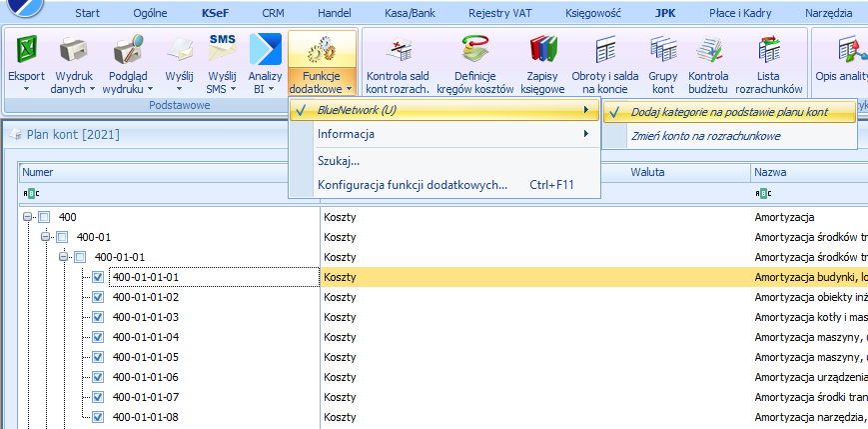Screen dimensions: 868x429
Task: Select Dodaj kategorie na podstawie planu kont
Action: pyautogui.click(x=729, y=113)
